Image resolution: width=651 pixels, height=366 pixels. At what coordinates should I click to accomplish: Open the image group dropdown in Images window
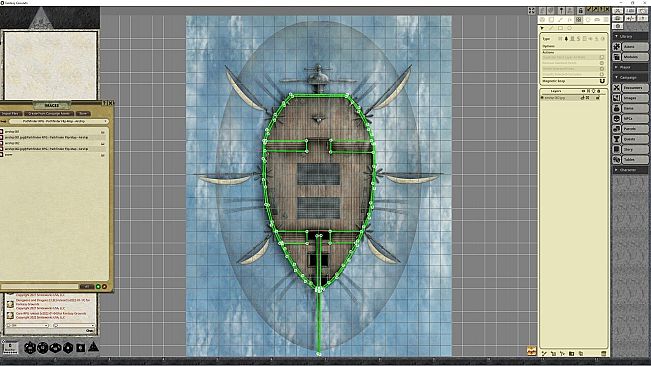[x=58, y=121]
